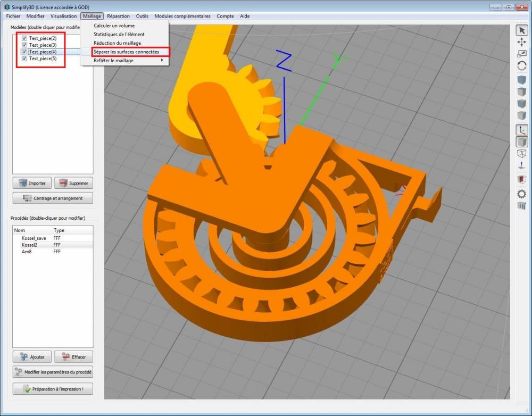Open the machine control panel gear
Viewport: 532px width, 416px height.
[521, 194]
